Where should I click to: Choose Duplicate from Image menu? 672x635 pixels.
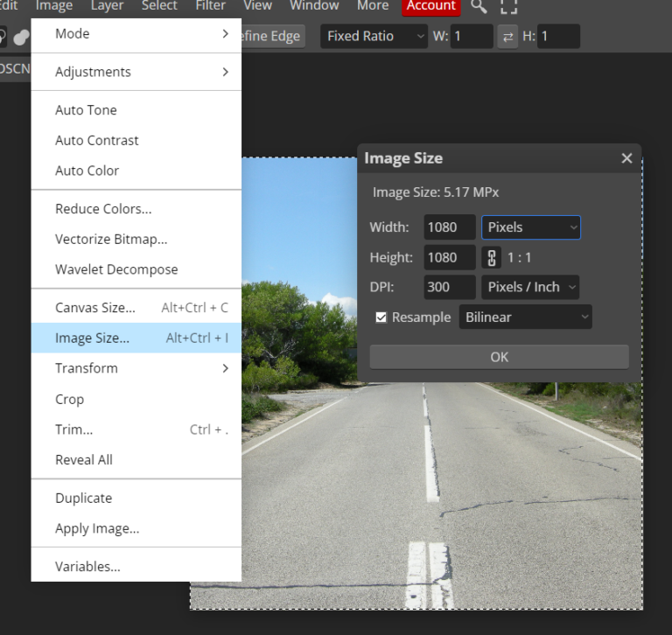point(136,499)
